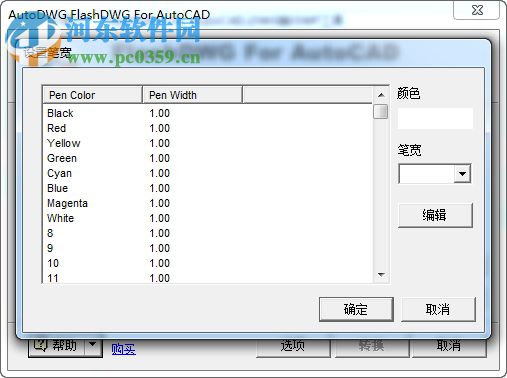Viewport: 507px width, 378px height.
Task: Select the White pen color row
Action: tap(207, 218)
